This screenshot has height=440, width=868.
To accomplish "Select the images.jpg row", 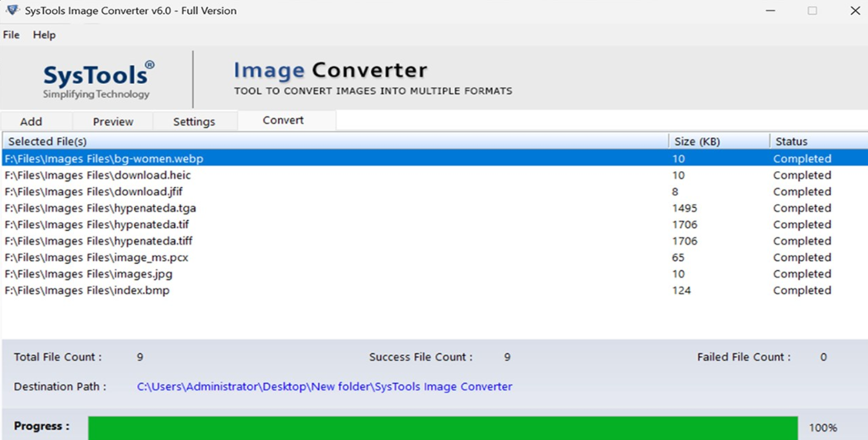I will [x=91, y=274].
